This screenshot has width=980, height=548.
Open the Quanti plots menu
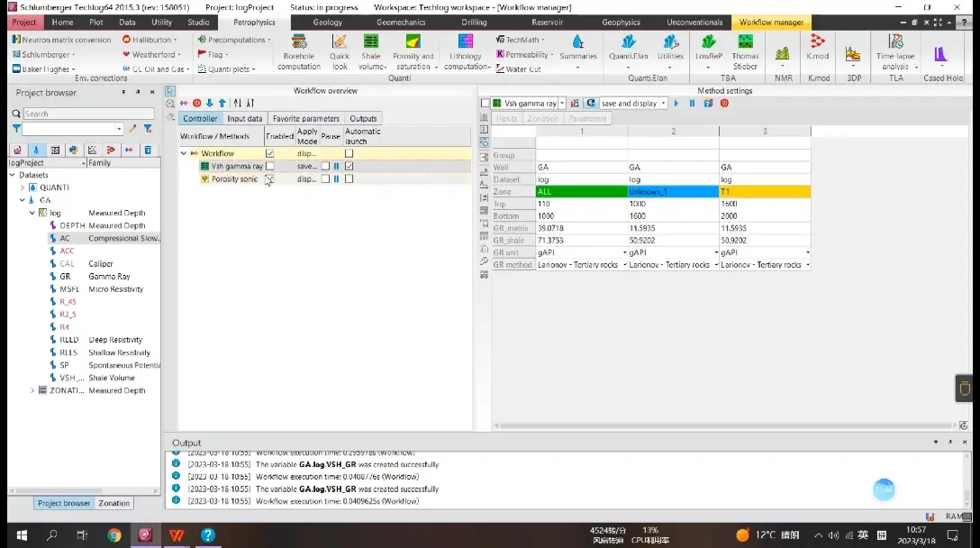pos(227,68)
